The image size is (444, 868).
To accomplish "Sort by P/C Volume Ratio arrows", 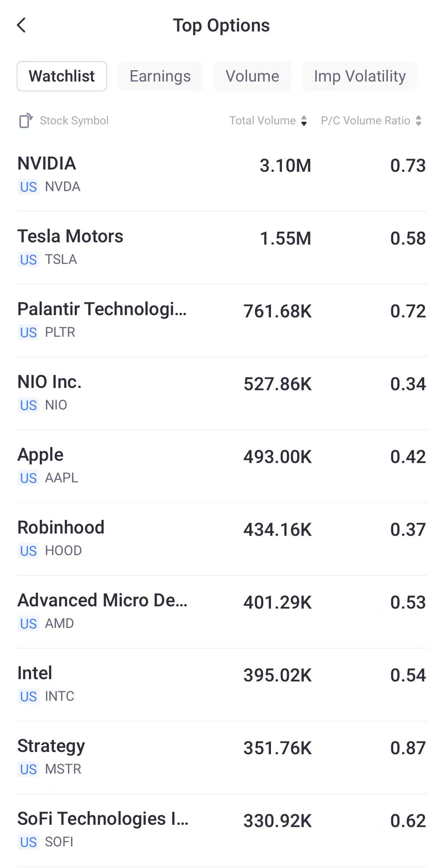I will coord(418,121).
